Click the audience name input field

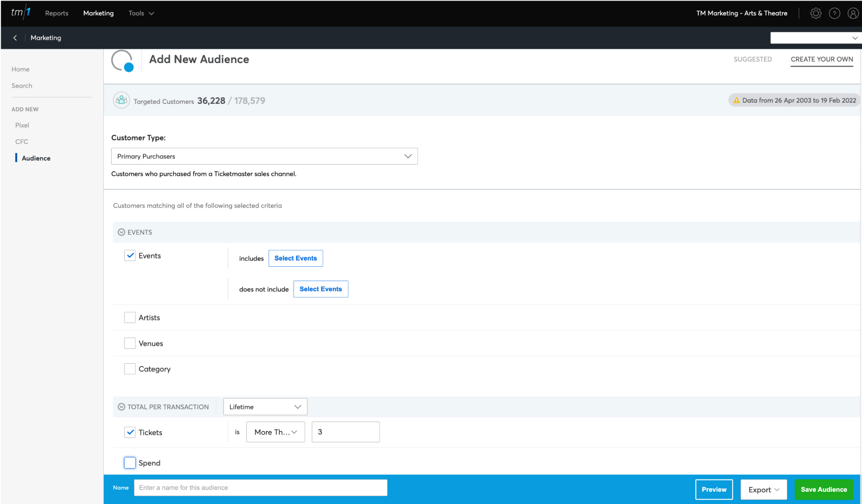tap(261, 488)
